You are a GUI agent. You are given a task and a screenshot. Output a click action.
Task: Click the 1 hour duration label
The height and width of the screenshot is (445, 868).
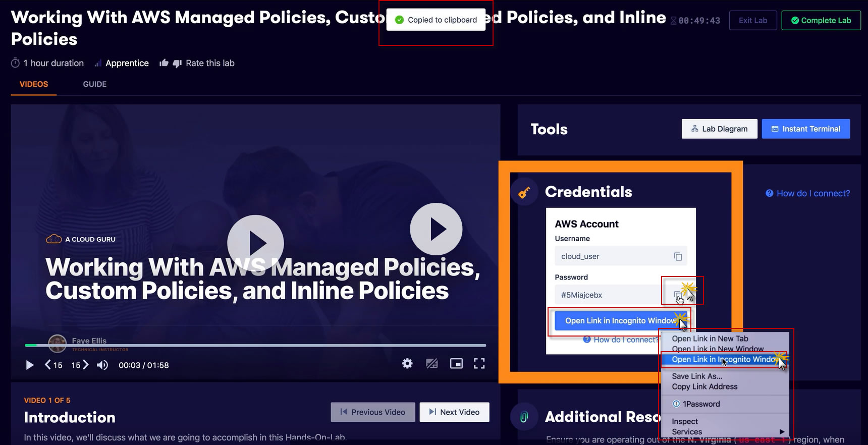coord(53,63)
